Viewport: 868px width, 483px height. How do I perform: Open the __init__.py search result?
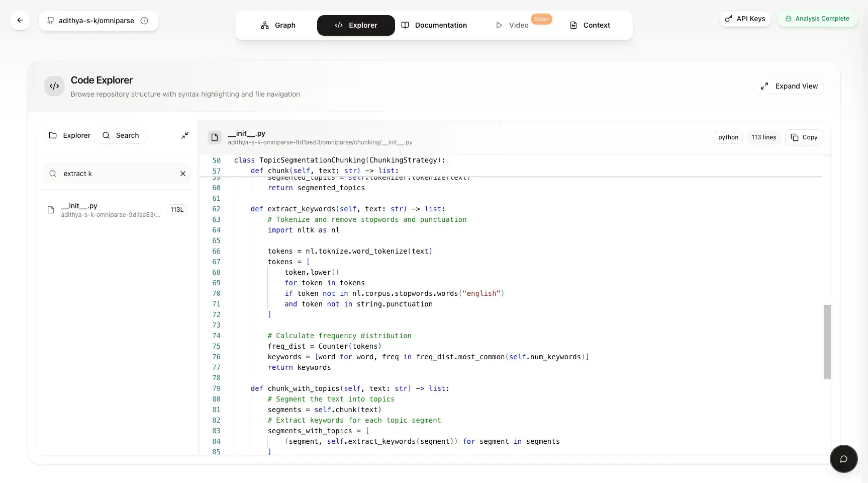(111, 210)
